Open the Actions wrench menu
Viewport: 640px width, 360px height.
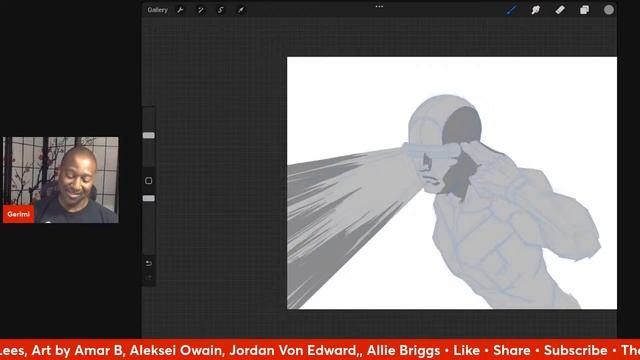click(x=180, y=10)
